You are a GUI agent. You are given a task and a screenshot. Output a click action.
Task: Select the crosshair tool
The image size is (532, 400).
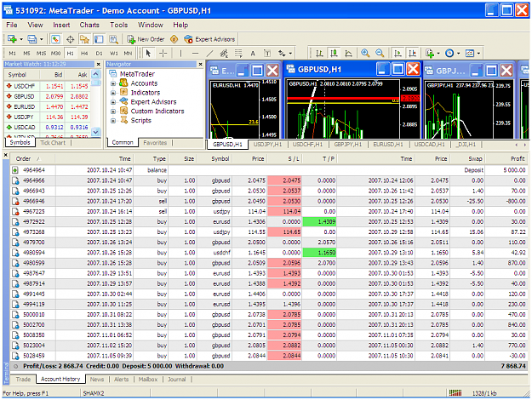click(163, 54)
